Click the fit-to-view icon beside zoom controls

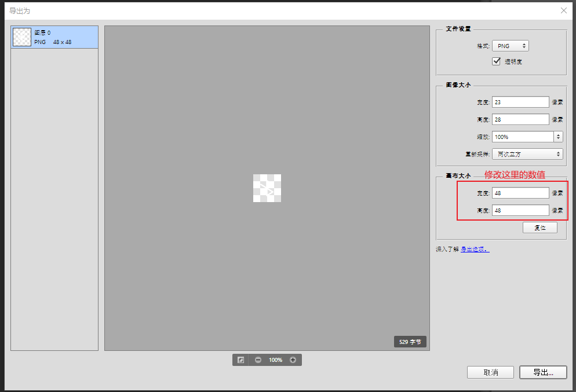coord(240,360)
